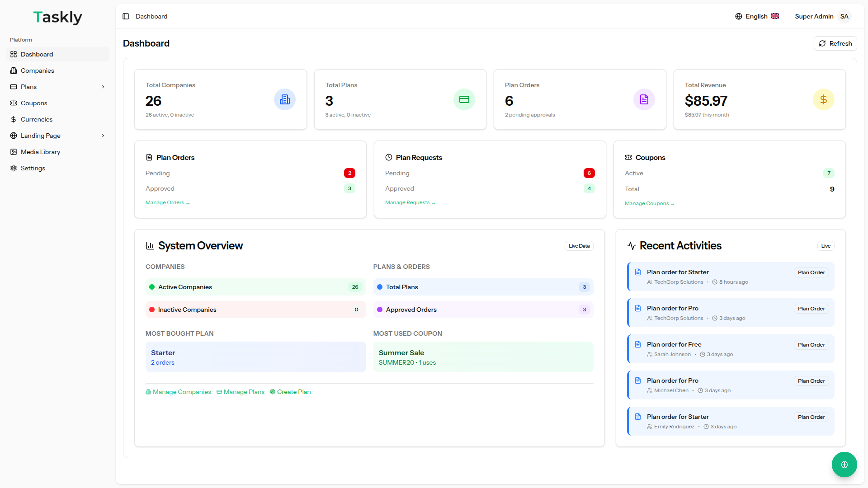Image resolution: width=868 pixels, height=488 pixels.
Task: Expand the Plans sidebar submenu
Action: (x=103, y=87)
